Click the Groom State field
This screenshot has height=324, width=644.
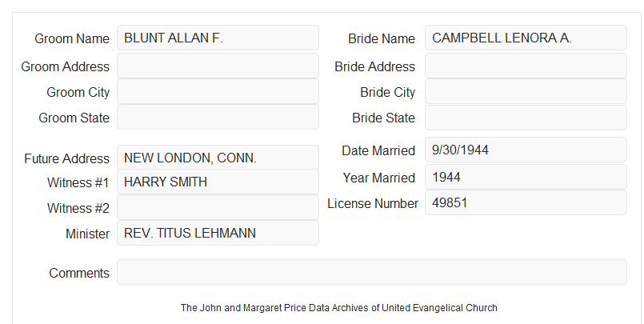click(x=218, y=117)
